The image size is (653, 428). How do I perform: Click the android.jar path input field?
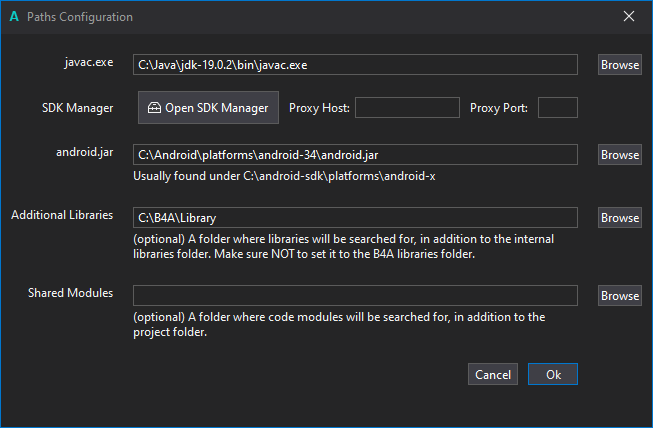pos(355,155)
